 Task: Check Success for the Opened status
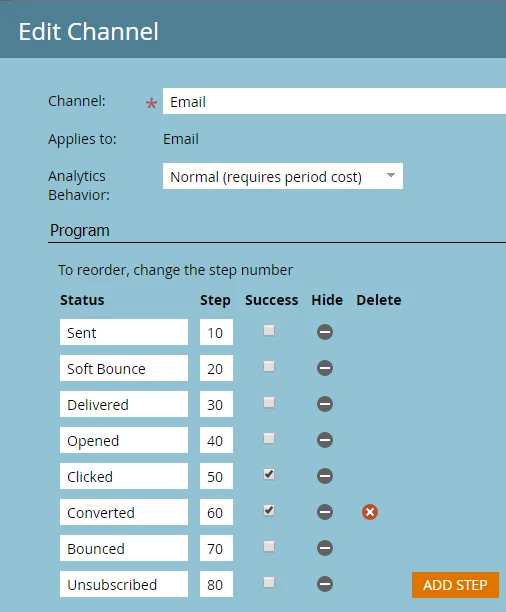(269, 439)
